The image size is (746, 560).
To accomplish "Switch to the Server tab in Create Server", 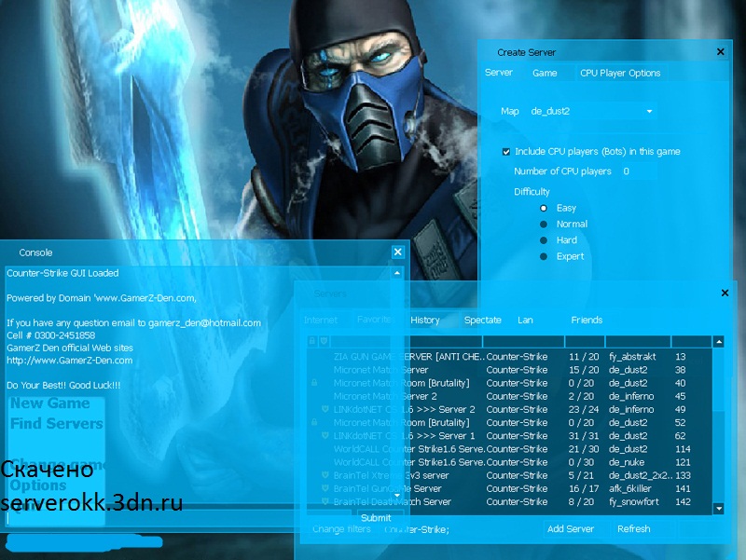I will tap(498, 73).
